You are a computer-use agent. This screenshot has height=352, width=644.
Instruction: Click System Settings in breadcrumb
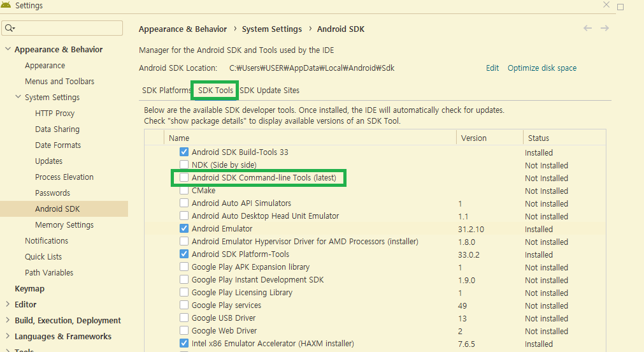click(x=272, y=29)
